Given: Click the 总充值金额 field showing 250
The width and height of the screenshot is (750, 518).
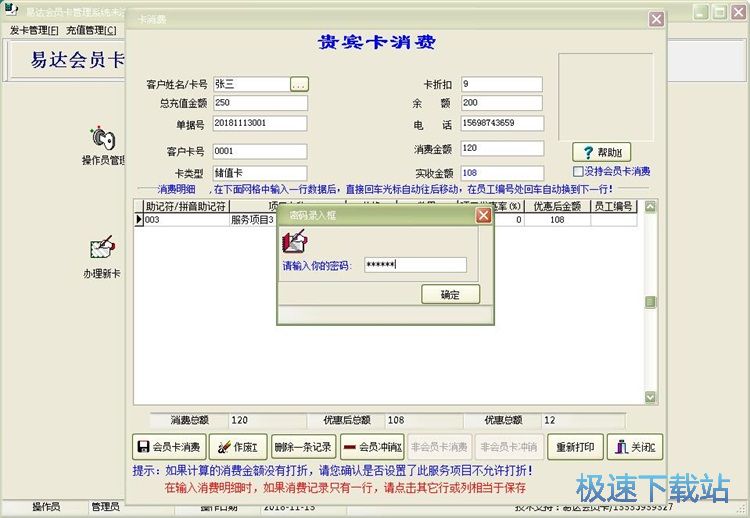Looking at the screenshot, I should (x=260, y=103).
